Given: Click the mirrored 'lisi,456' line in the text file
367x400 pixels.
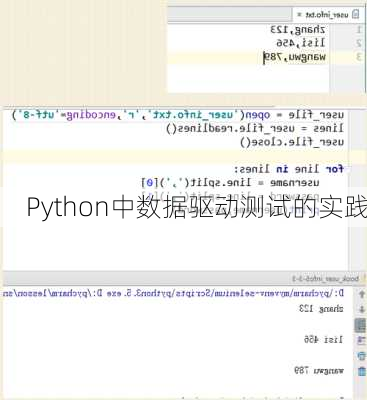Looking at the screenshot, I should (x=300, y=43).
